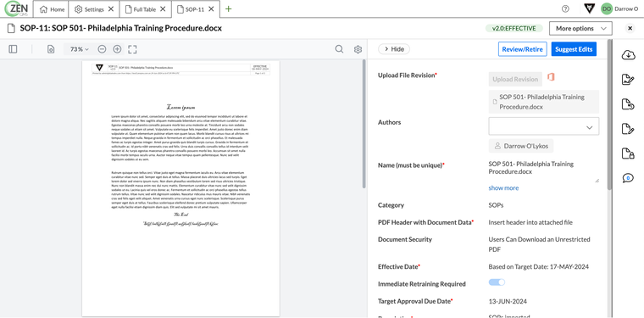Open the DO user avatar menu
This screenshot has height=318, width=644.
tap(606, 8)
